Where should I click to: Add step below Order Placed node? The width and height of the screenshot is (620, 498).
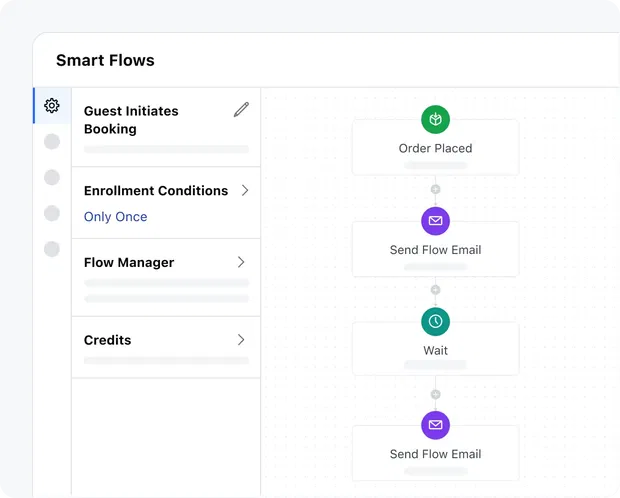click(435, 189)
